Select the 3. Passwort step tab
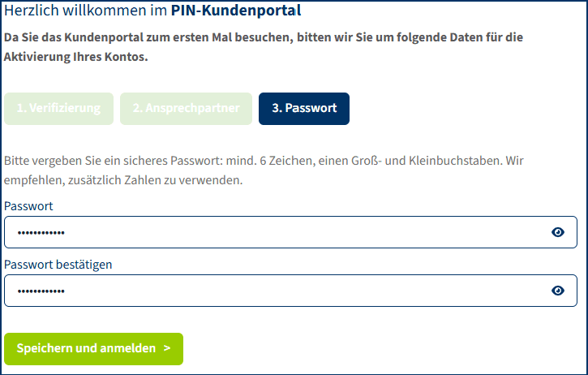The width and height of the screenshot is (588, 375). 304,108
